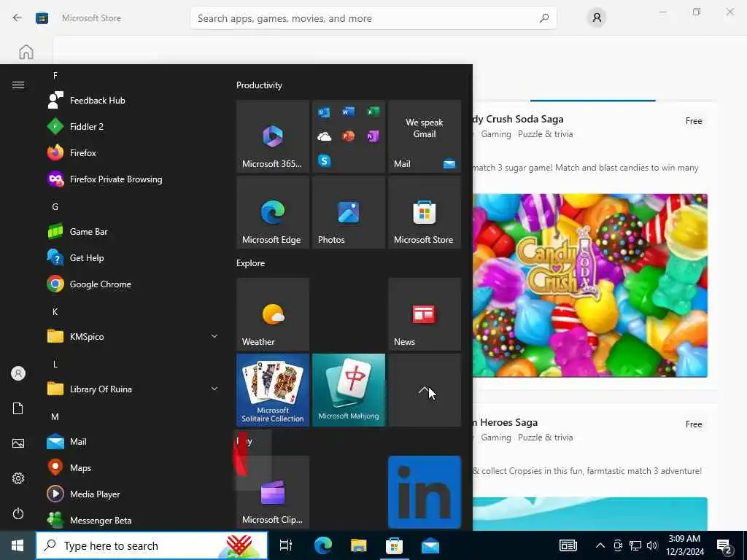Click the Microsoft Store search box
This screenshot has width=747, height=560.
(x=373, y=18)
